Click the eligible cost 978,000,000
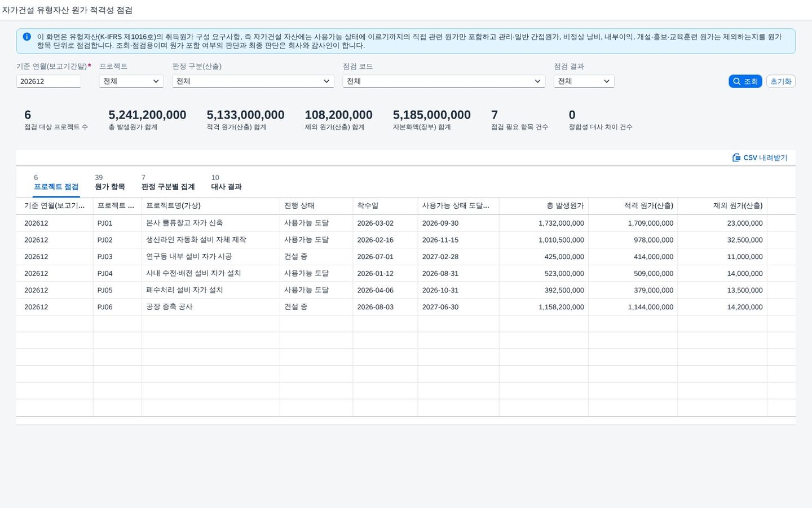The height and width of the screenshot is (508, 812). (654, 240)
